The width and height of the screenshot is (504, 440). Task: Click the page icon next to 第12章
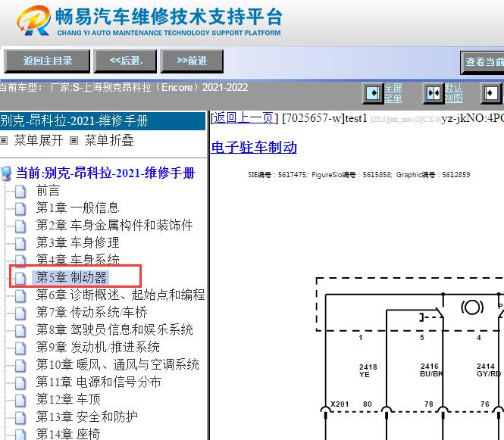coord(20,400)
